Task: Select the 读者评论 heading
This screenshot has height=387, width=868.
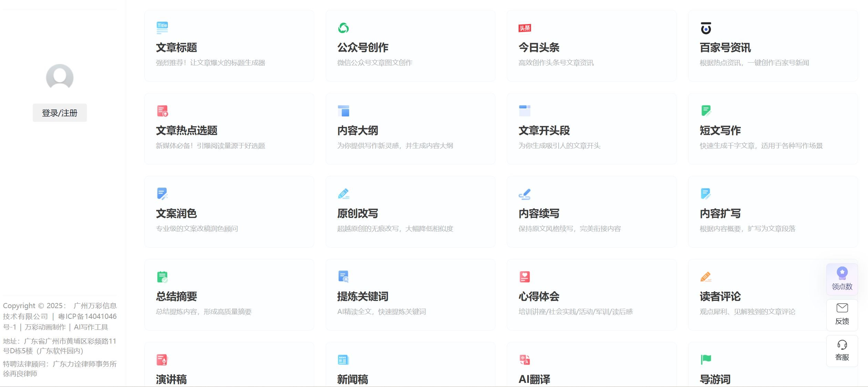Action: pyautogui.click(x=720, y=296)
